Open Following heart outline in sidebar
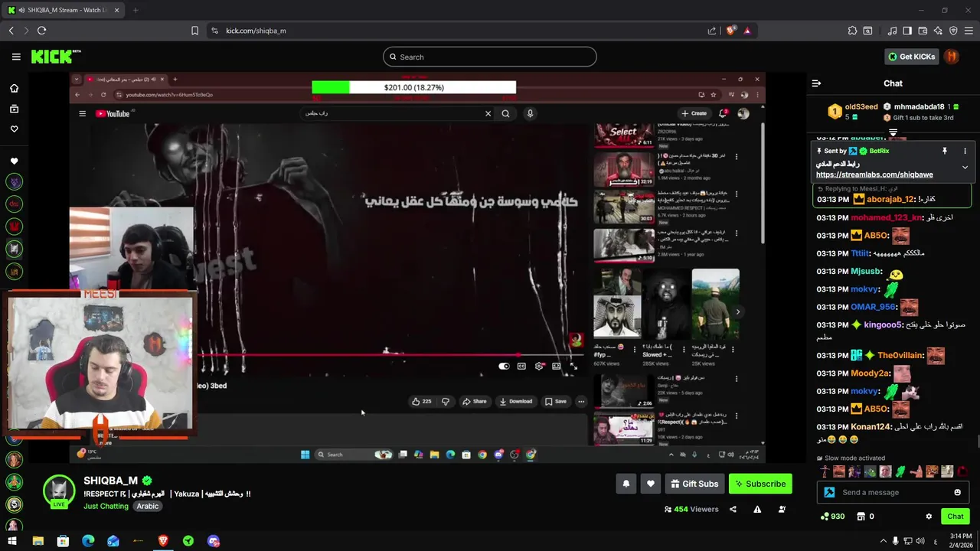This screenshot has height=551, width=980. pos(14,129)
